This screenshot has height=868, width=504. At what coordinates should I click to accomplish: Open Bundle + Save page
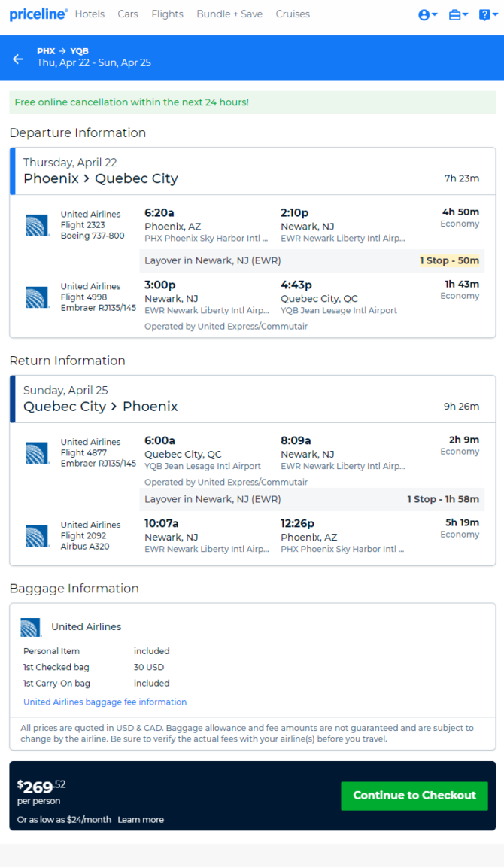(x=229, y=14)
